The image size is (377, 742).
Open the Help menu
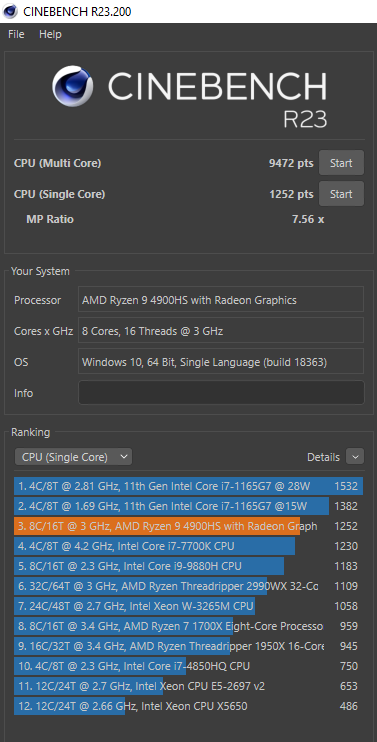coord(50,34)
